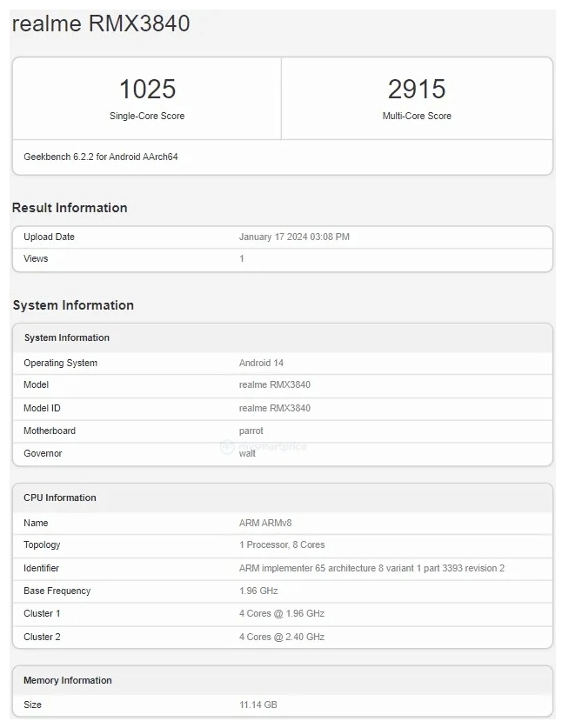Select the 2915 multi-core score value
Image resolution: width=582 pixels, height=728 pixels.
417,89
